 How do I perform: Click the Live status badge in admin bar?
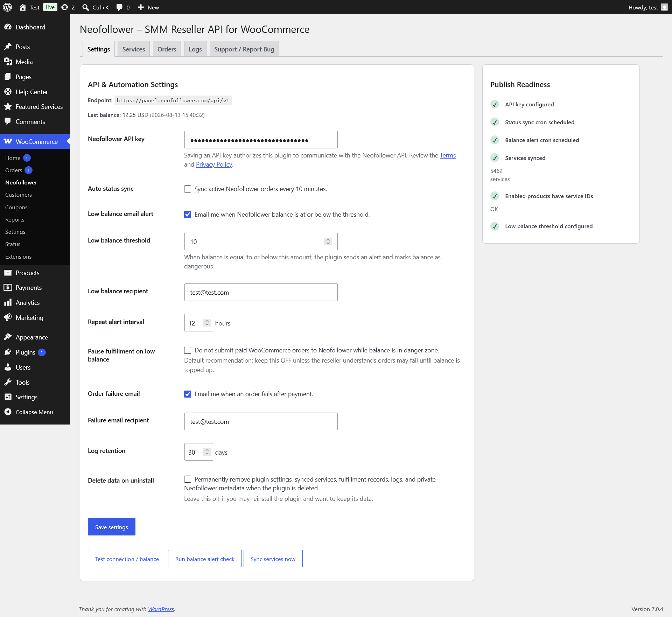click(x=50, y=7)
